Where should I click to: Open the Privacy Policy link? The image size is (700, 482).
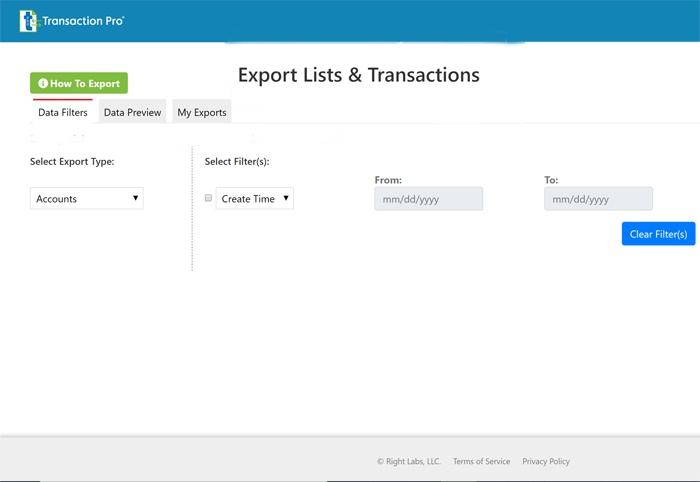pos(546,462)
